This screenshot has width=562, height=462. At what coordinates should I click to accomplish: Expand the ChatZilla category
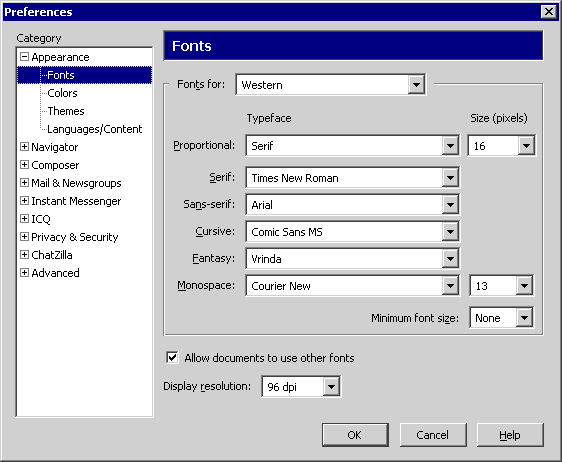24,254
